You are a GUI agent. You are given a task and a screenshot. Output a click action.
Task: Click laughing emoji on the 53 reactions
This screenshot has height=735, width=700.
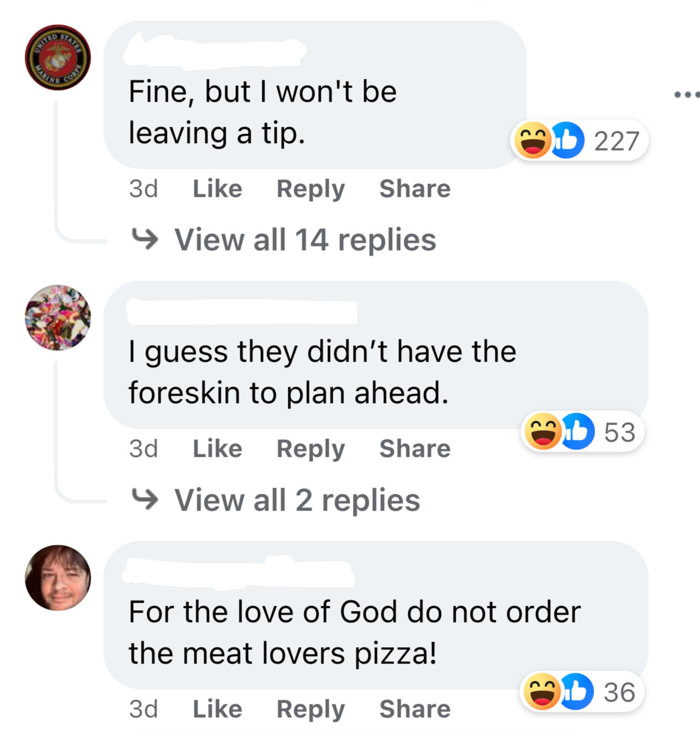(x=543, y=432)
